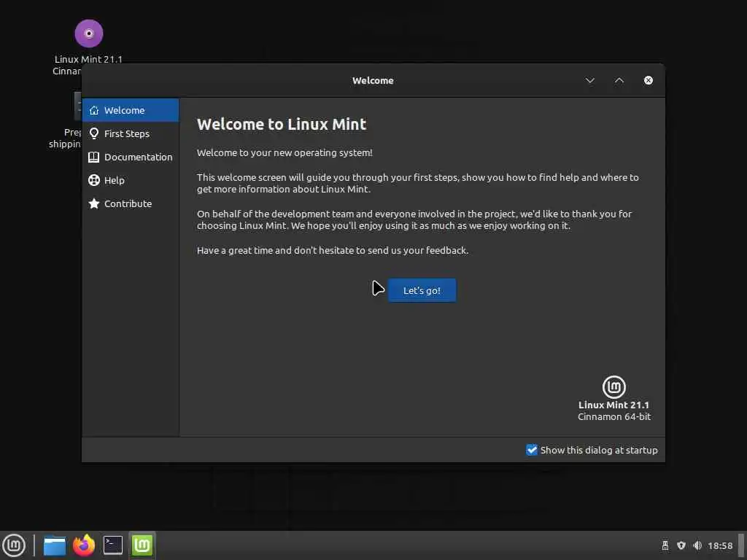The image size is (747, 560).
Task: Click the Linux Mint logo in Welcome dialog
Action: click(614, 386)
